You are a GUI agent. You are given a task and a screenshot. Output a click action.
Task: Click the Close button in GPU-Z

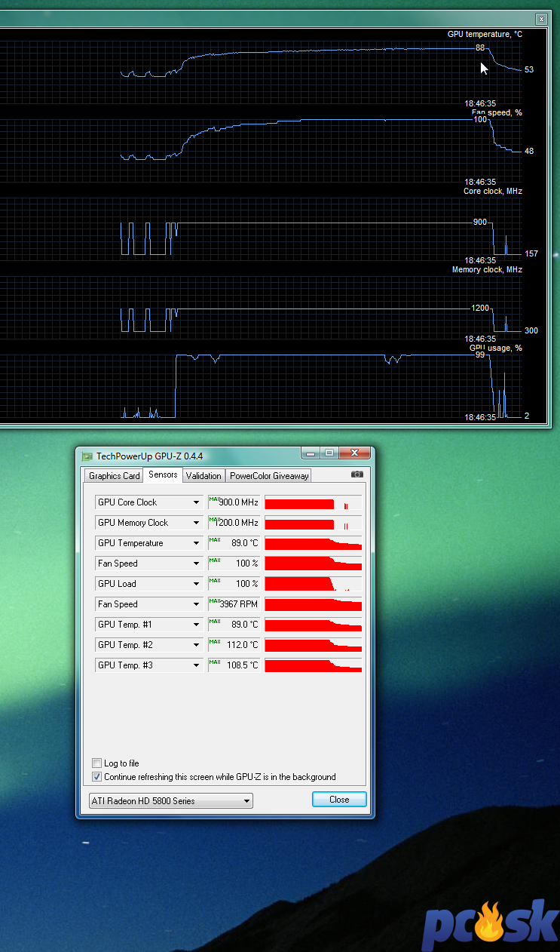tap(339, 800)
